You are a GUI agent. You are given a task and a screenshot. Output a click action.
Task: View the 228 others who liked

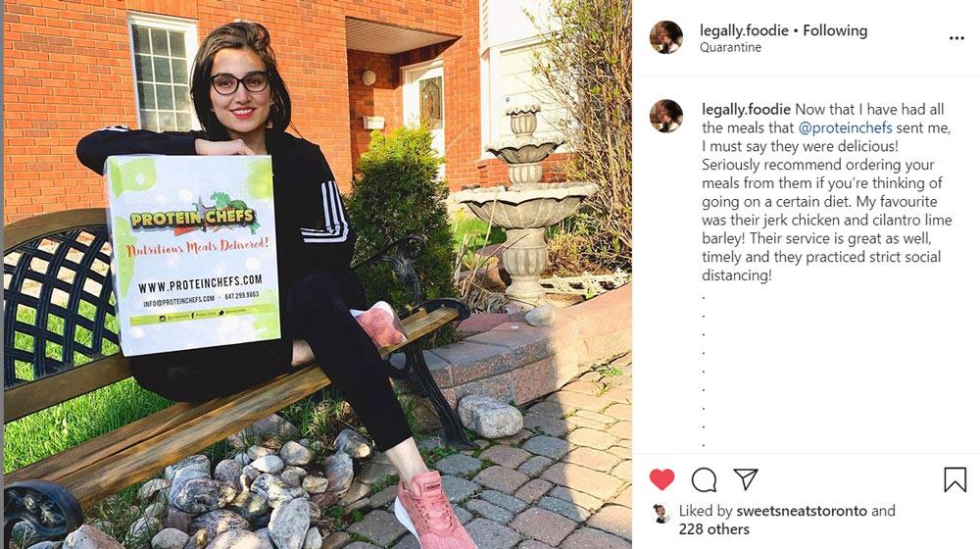pos(714,529)
